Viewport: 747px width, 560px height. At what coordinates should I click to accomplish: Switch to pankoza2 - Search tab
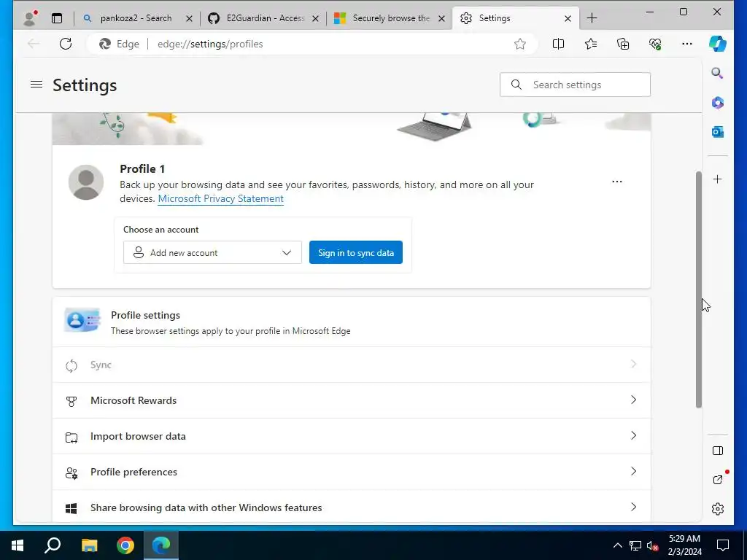[136, 18]
